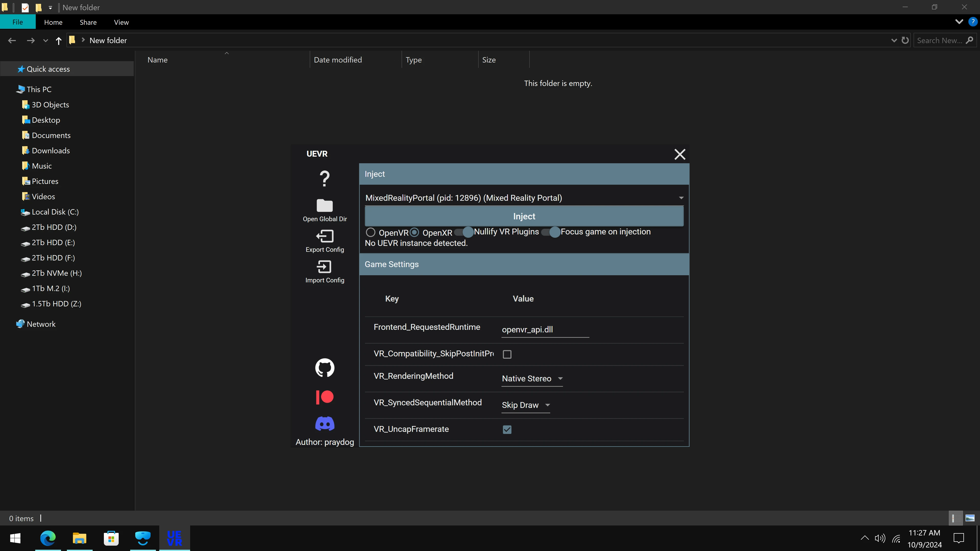980x551 pixels.
Task: Select the OpenXR radio button
Action: (x=414, y=232)
